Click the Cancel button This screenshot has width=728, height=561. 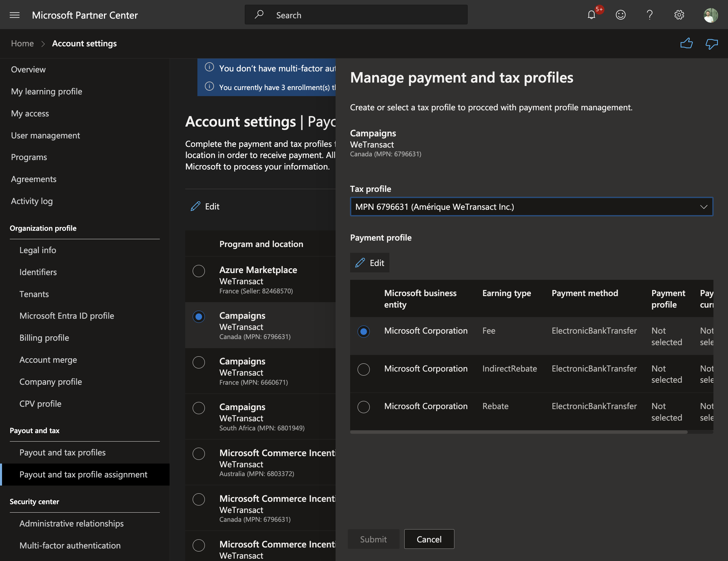(429, 539)
